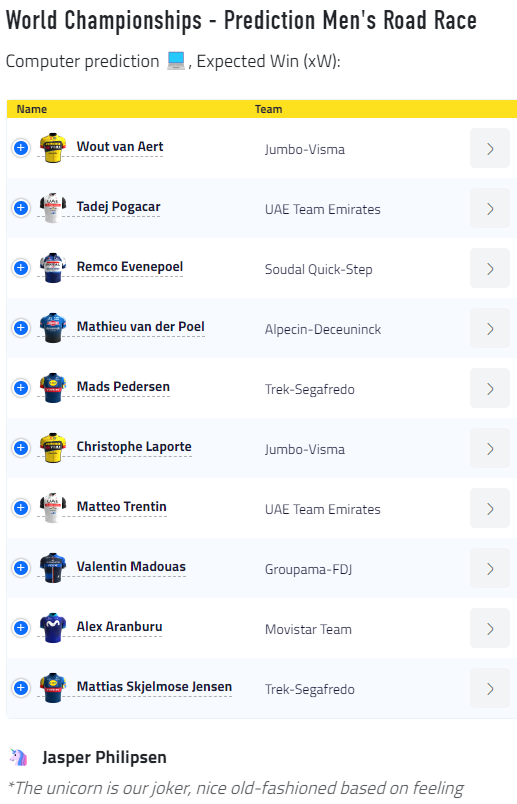Click the Mads Pedersen Trek jersey icon
Image resolution: width=517 pixels, height=804 pixels.
point(53,388)
